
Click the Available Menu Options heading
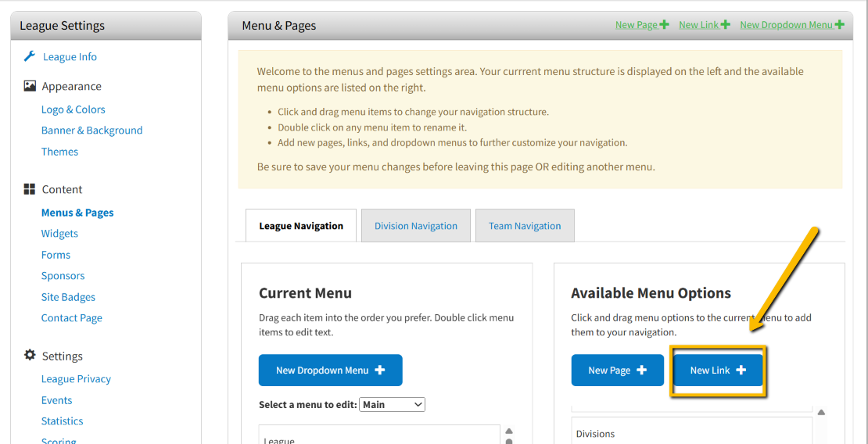click(x=651, y=293)
